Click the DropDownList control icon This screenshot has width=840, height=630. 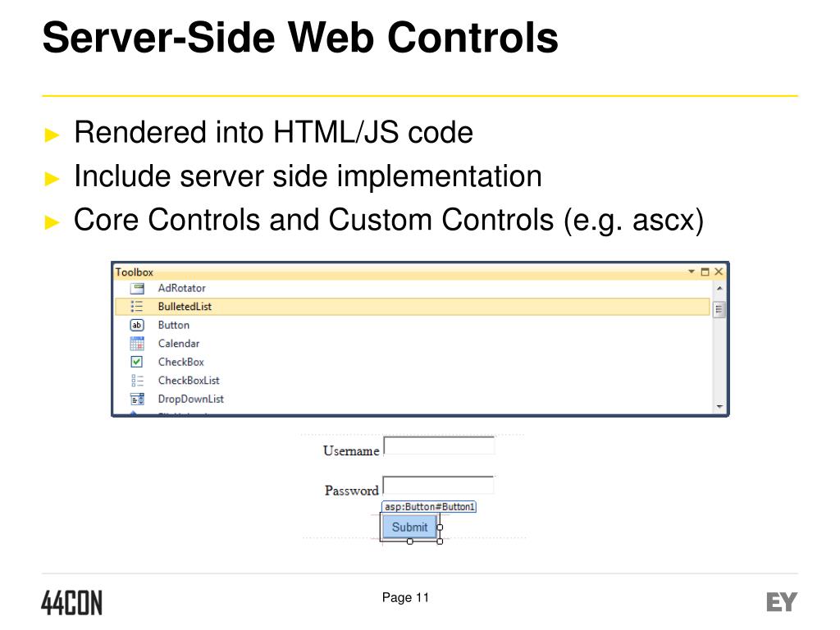coord(137,399)
